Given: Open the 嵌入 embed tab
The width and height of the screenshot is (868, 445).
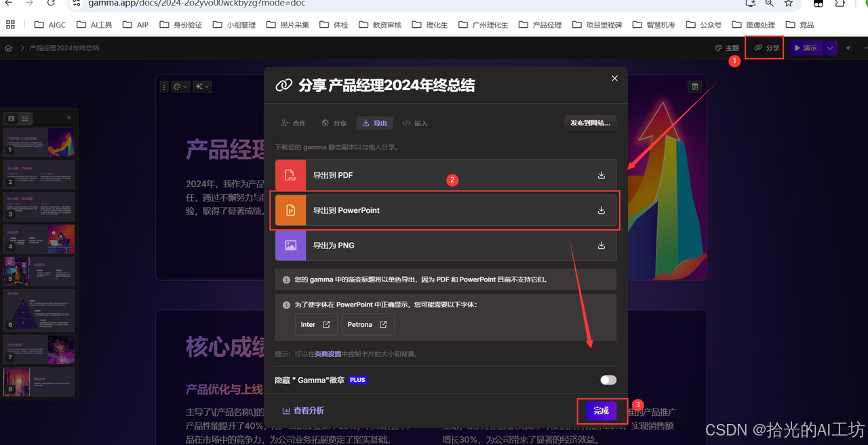Looking at the screenshot, I should pos(415,123).
